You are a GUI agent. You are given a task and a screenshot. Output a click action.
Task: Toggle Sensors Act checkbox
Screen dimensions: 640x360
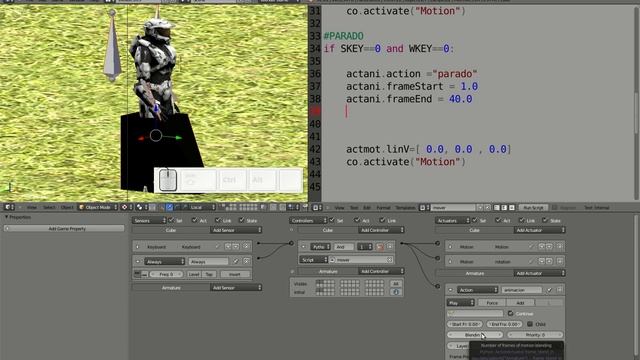195,220
